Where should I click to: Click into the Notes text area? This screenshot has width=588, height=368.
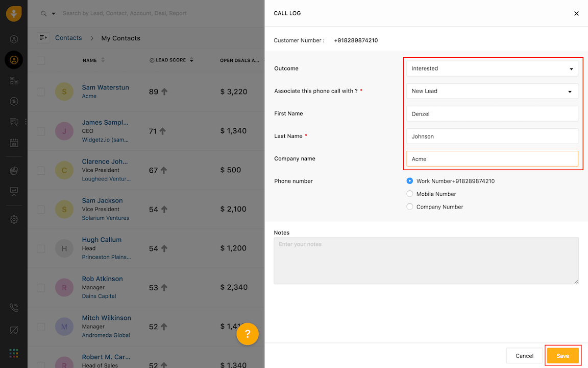click(426, 261)
